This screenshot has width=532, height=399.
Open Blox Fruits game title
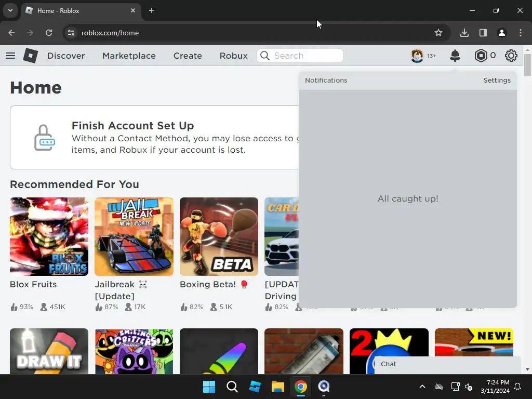point(33,284)
